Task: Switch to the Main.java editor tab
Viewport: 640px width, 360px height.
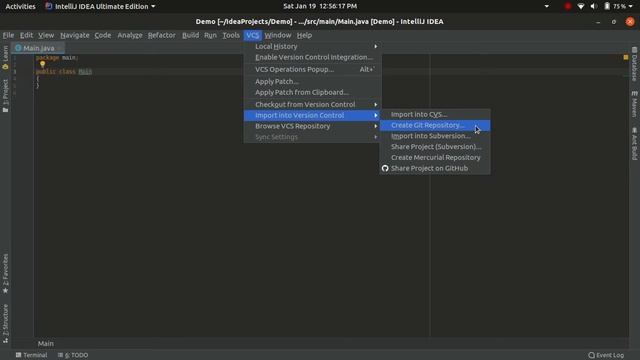Action: (x=38, y=48)
